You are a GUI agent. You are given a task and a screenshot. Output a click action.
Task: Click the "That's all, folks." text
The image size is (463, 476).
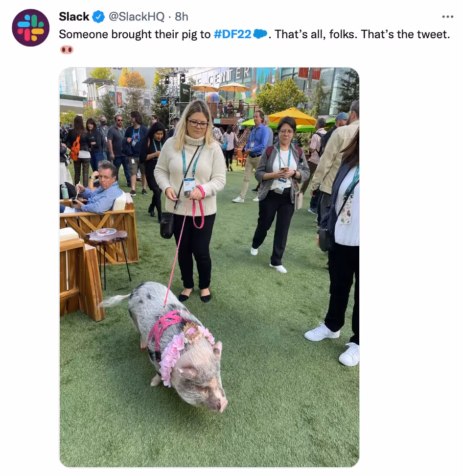coord(316,34)
